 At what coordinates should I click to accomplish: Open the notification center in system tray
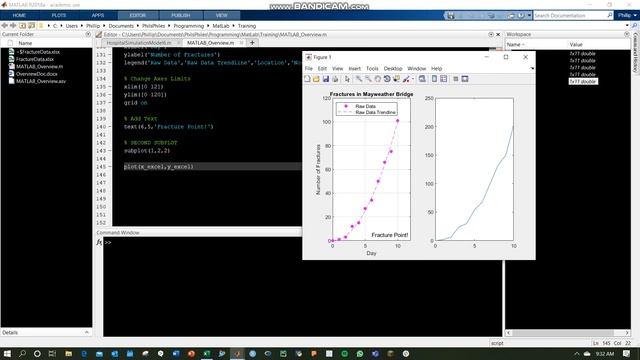click(627, 353)
